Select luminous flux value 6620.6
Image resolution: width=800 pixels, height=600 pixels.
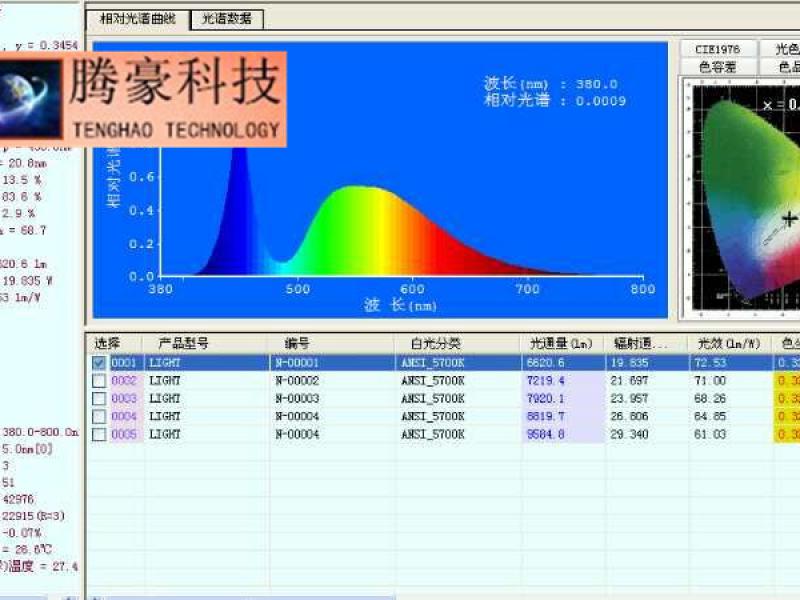click(x=546, y=363)
